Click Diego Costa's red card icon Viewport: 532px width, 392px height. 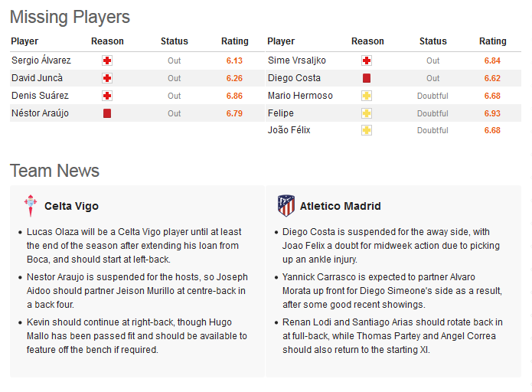[x=367, y=78]
